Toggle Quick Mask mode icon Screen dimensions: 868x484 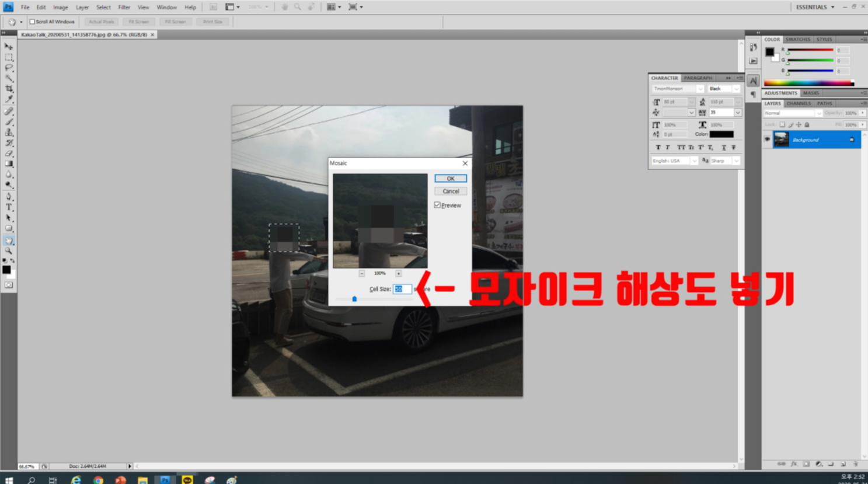[9, 285]
